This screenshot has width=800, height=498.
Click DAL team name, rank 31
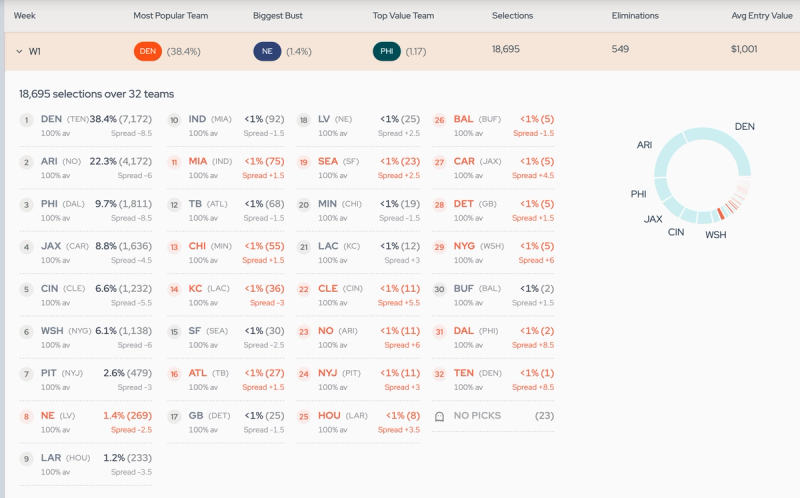(x=463, y=331)
